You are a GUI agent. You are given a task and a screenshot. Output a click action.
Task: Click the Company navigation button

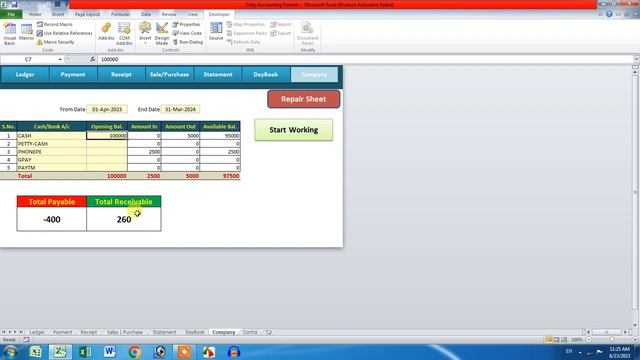coord(314,75)
